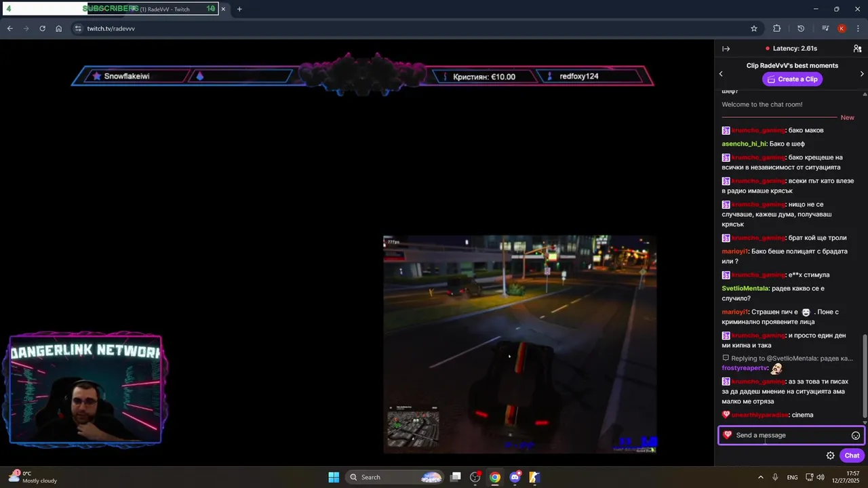Screen dimensions: 868x488
Task: Close the RadeVvV Twitch tab
Action: pyautogui.click(x=223, y=9)
